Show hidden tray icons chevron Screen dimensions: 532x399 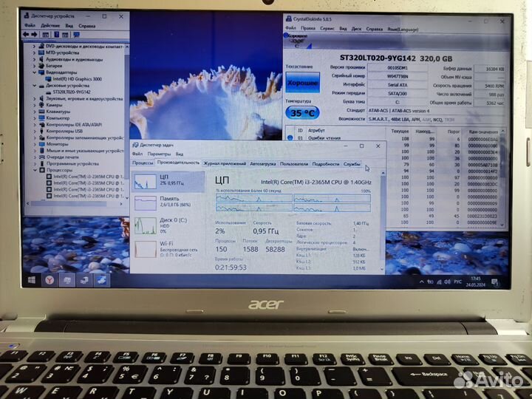[x=421, y=282]
